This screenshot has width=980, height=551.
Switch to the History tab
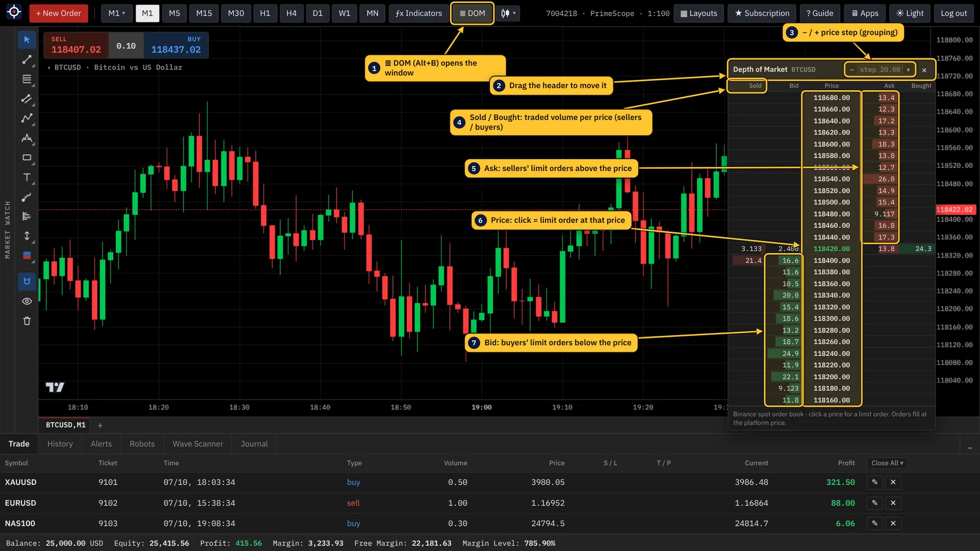pos(60,444)
